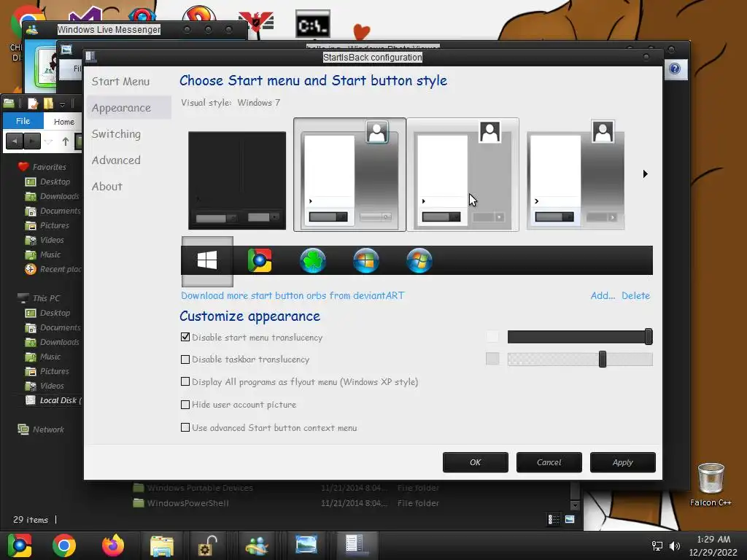Select the Chrome-style start button orb
This screenshot has width=747, height=560.
tap(260, 261)
